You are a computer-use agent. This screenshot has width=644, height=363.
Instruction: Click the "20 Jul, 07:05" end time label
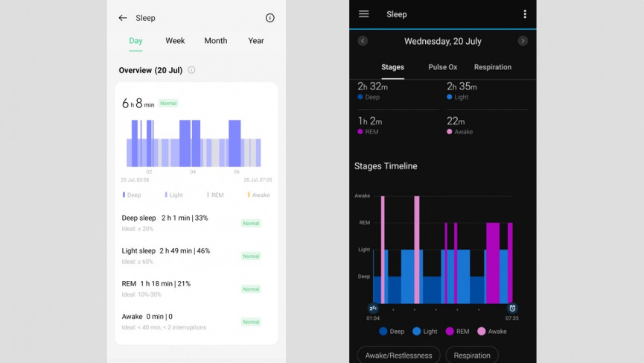click(x=258, y=180)
